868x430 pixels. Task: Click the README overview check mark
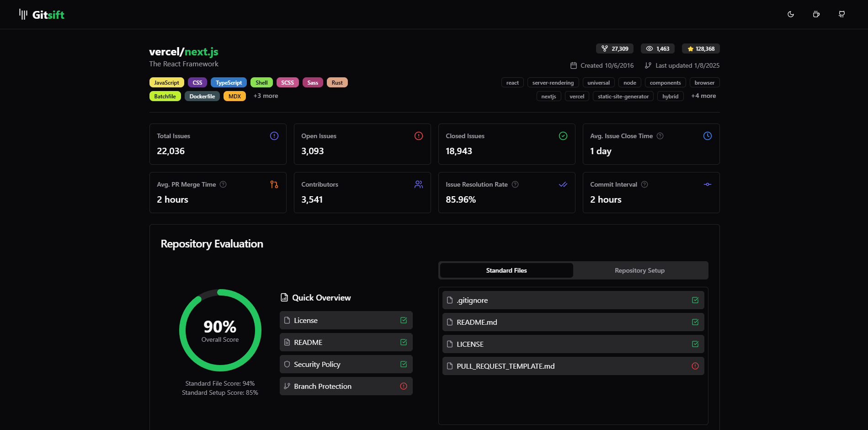(404, 342)
